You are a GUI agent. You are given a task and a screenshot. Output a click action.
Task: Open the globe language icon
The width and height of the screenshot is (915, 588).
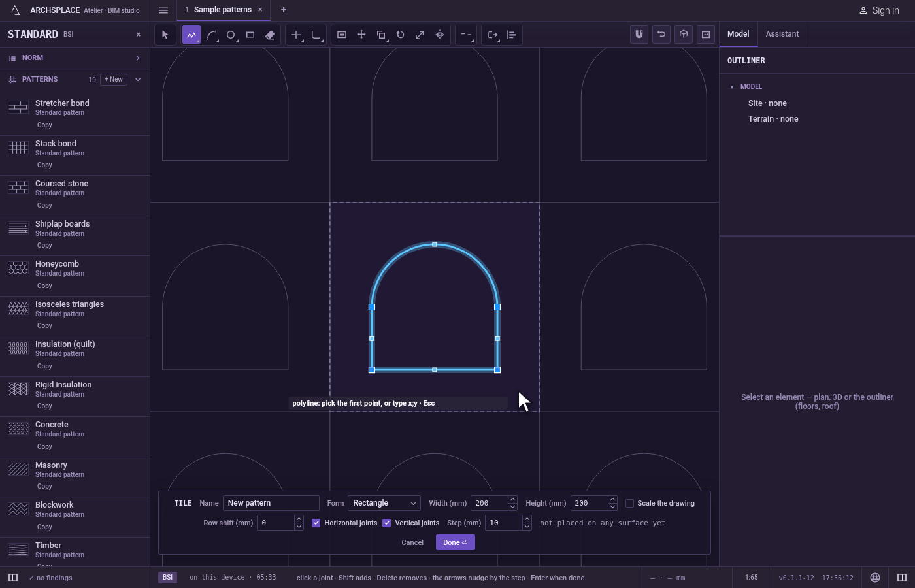875,578
